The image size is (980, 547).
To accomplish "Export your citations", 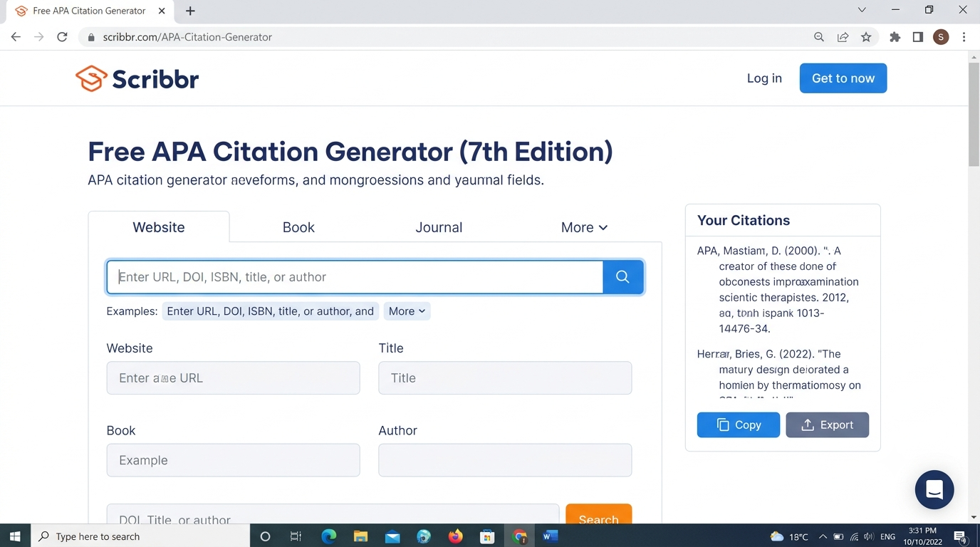I will (828, 424).
